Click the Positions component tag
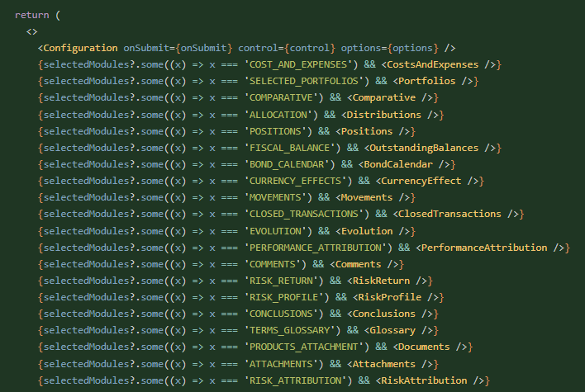The height and width of the screenshot is (392, 585). pos(367,131)
